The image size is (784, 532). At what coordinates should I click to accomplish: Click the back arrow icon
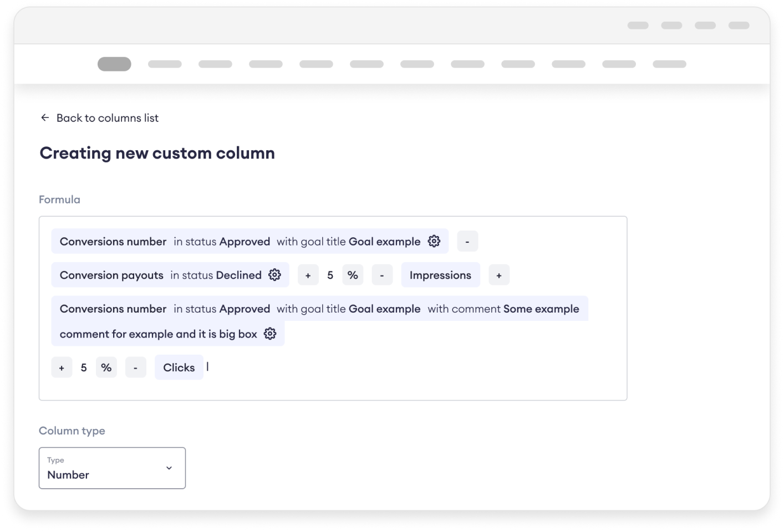click(x=45, y=118)
